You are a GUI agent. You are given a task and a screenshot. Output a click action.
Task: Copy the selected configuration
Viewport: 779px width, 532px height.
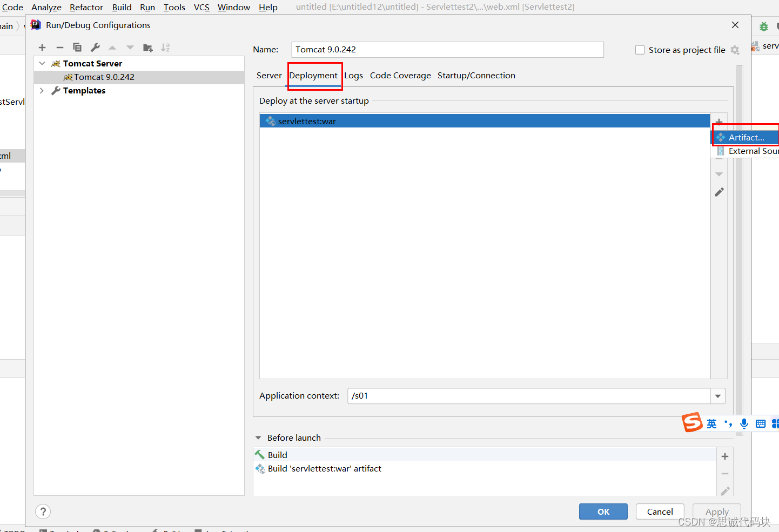coord(77,48)
